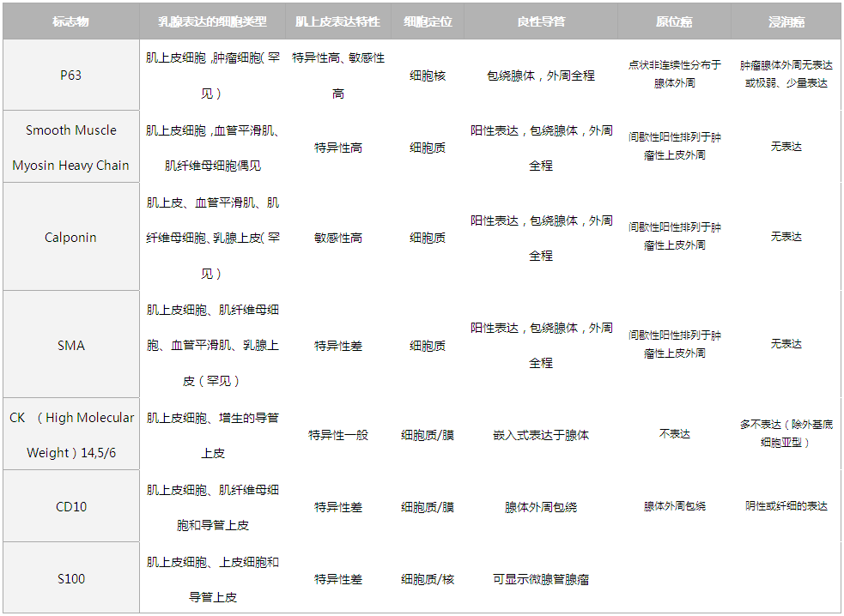Click the Smooth Muscle Myosin Heavy Chain cell
Image resolution: width=844 pixels, height=616 pixels.
pos(71,148)
